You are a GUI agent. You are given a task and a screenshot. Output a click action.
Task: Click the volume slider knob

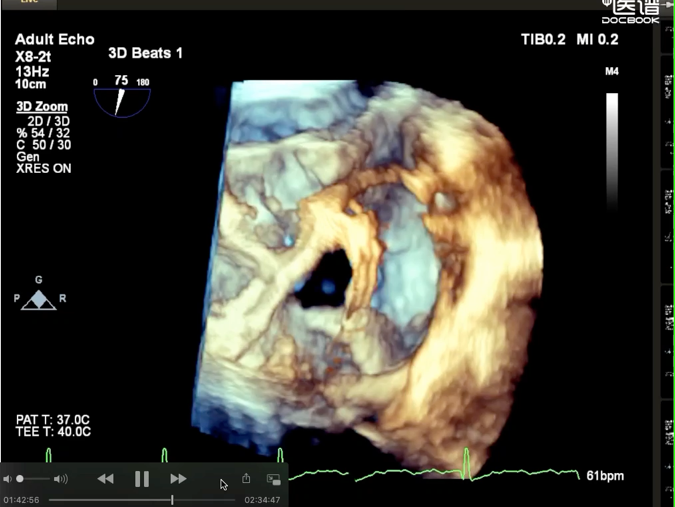point(20,480)
